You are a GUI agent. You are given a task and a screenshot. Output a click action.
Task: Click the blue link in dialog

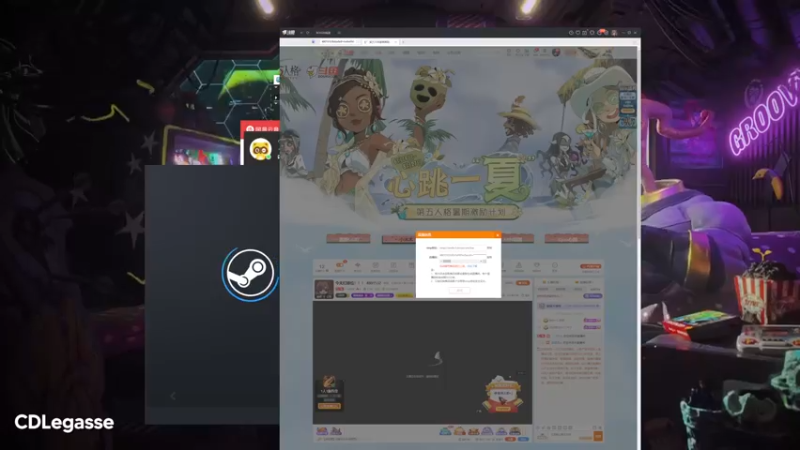pos(472,266)
